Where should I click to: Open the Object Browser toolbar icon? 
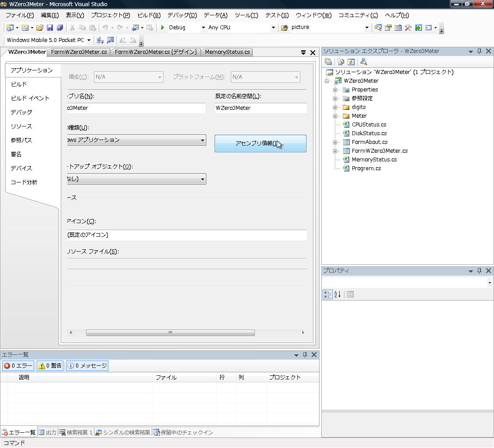click(x=398, y=28)
